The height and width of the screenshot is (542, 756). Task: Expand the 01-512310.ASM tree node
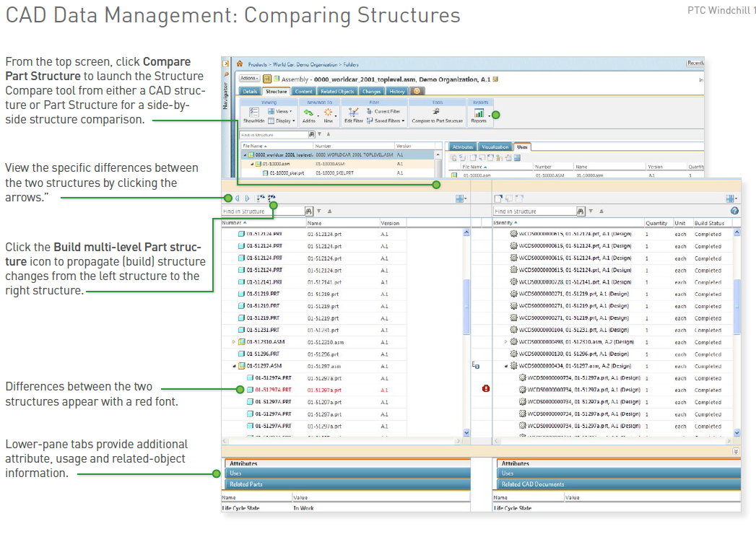[x=234, y=341]
